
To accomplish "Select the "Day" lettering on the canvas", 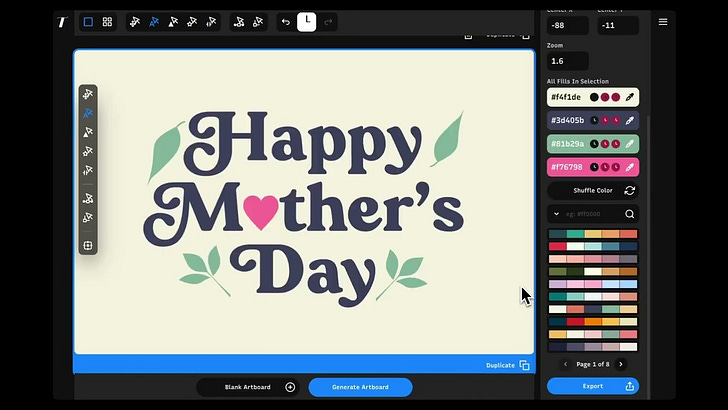I will coord(303,275).
